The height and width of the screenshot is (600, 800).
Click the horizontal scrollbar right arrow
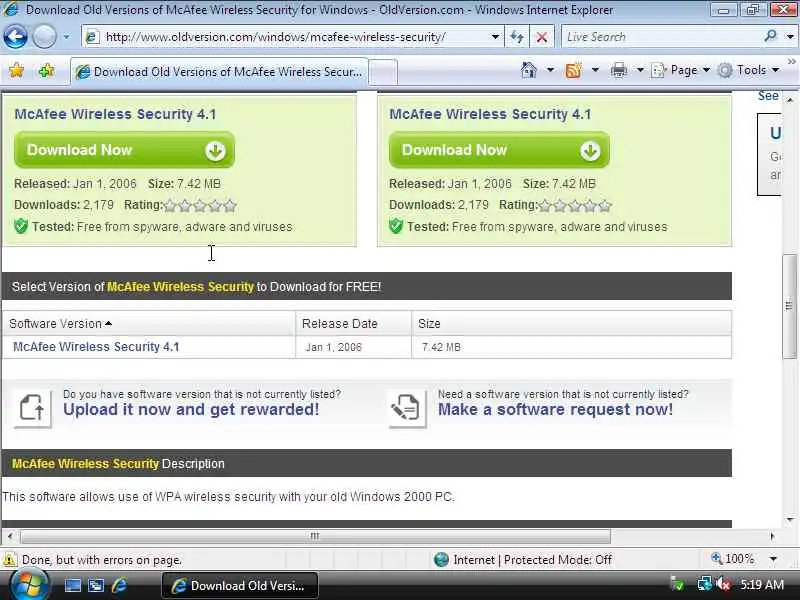tap(772, 536)
